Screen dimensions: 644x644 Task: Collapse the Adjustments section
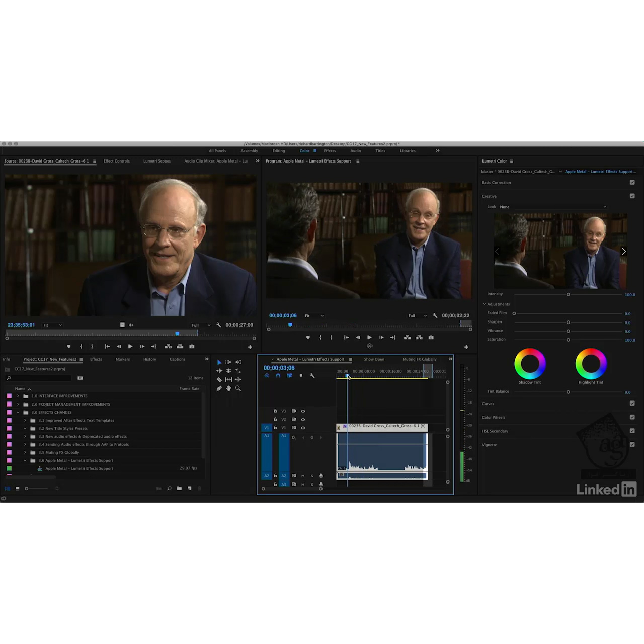484,304
